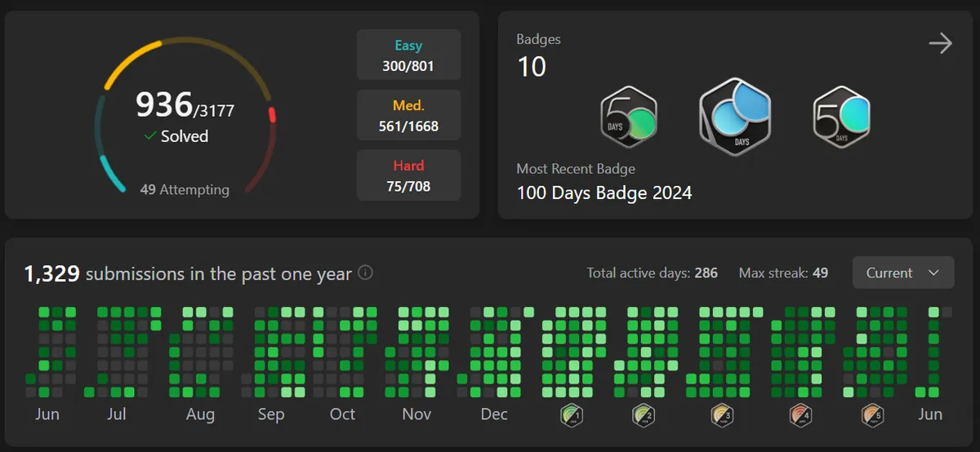This screenshot has width=980, height=452.
Task: Click the Easy 300/801 difficulty box
Action: pos(408,55)
